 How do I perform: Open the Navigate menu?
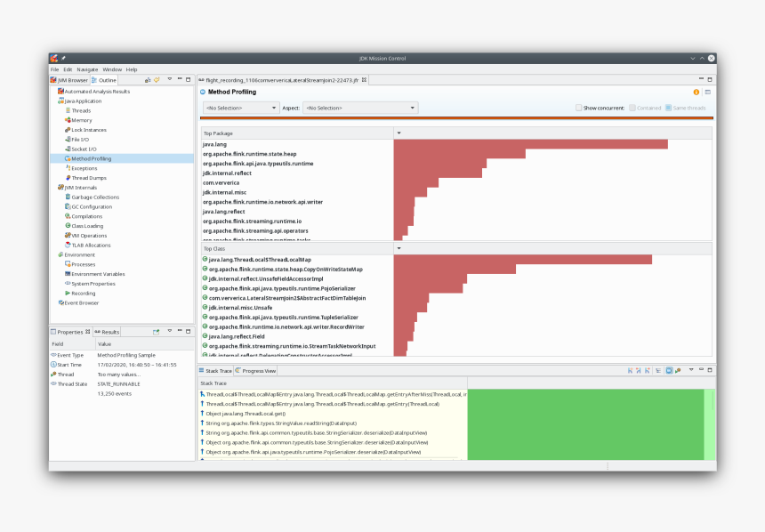point(87,69)
